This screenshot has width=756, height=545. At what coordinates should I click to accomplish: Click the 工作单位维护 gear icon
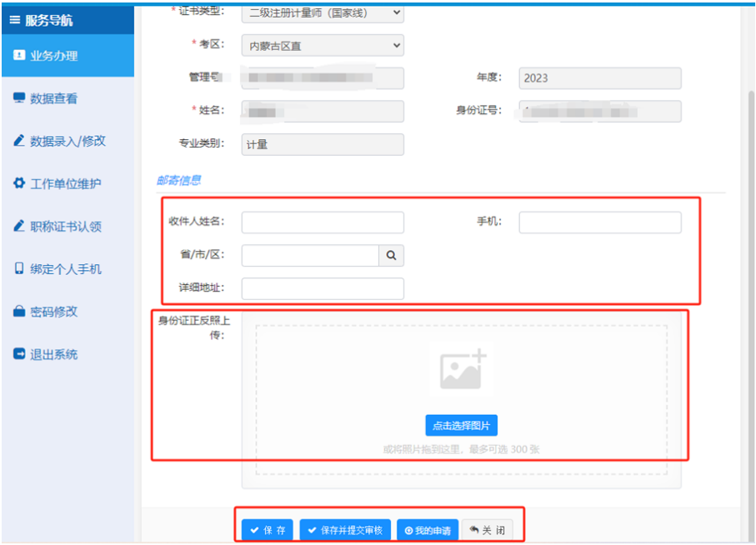pyautogui.click(x=18, y=183)
